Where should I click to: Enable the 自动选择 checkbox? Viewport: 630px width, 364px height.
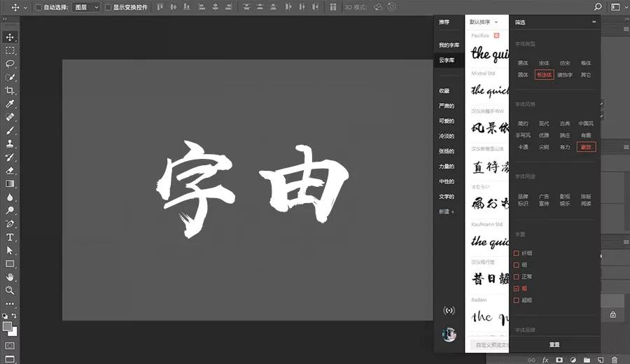[x=38, y=7]
